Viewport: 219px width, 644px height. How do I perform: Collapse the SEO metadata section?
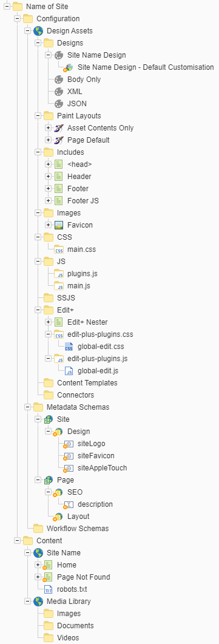coord(48,492)
